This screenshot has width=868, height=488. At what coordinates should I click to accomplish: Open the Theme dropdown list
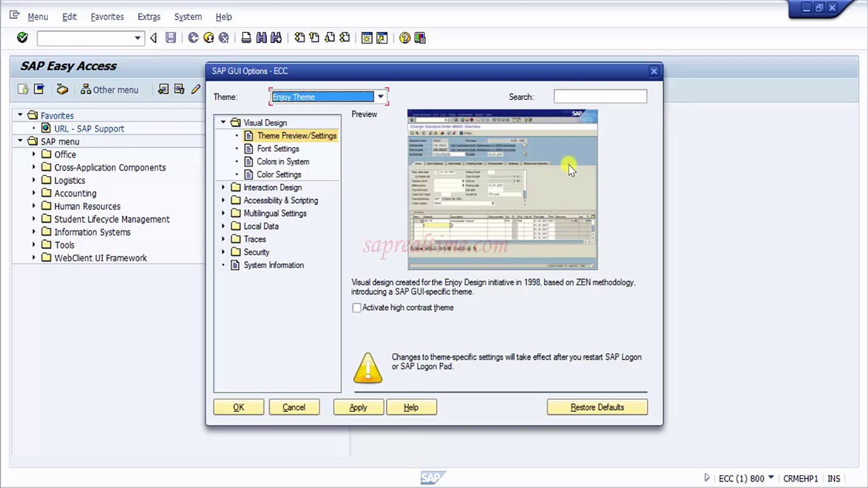coord(381,96)
